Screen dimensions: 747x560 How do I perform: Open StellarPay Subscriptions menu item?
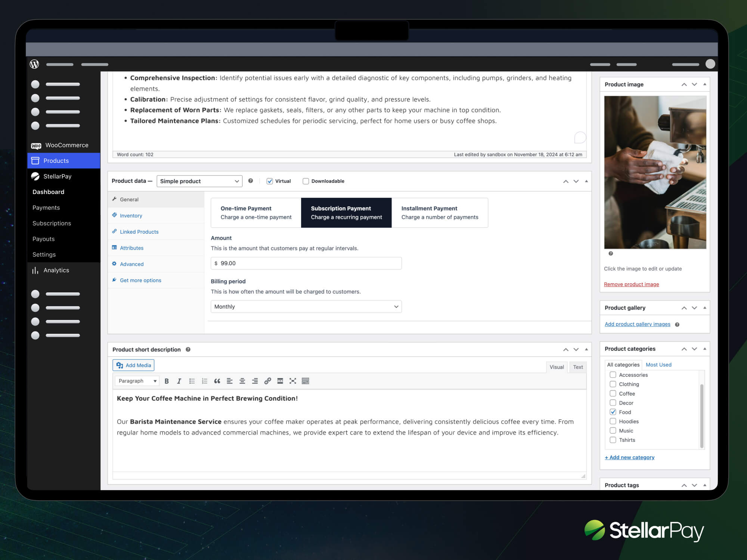(52, 223)
